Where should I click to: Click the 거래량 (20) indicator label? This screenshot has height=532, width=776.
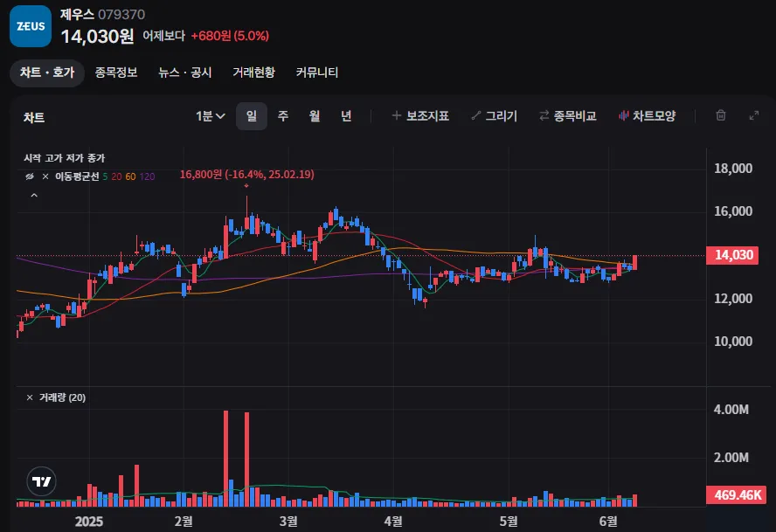click(62, 397)
